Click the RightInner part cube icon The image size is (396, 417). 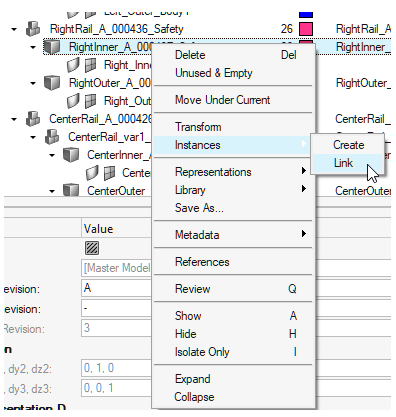[52, 47]
